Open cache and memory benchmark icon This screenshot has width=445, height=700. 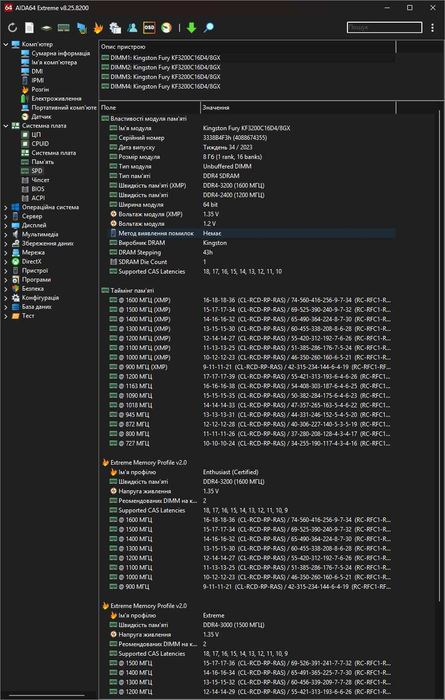pyautogui.click(x=64, y=28)
